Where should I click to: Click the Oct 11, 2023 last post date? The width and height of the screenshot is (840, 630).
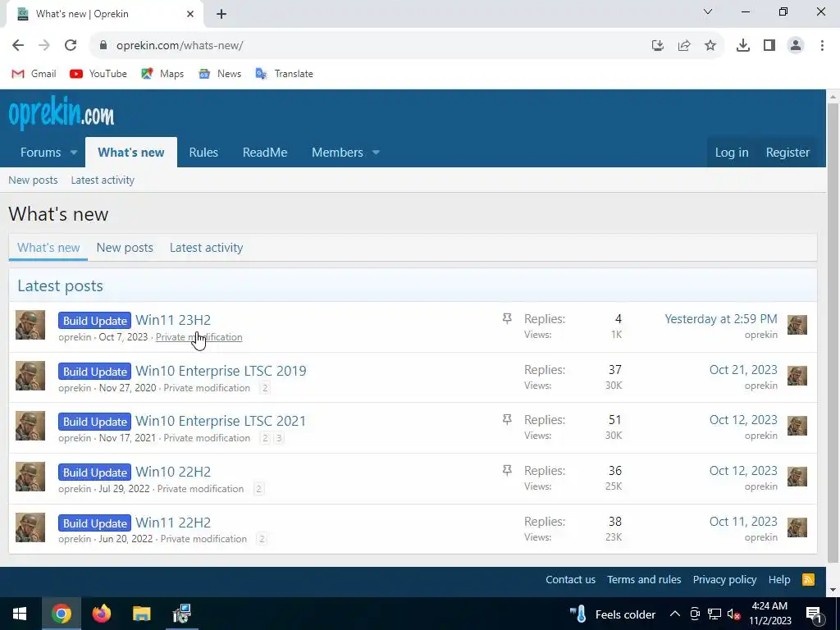pyautogui.click(x=743, y=522)
